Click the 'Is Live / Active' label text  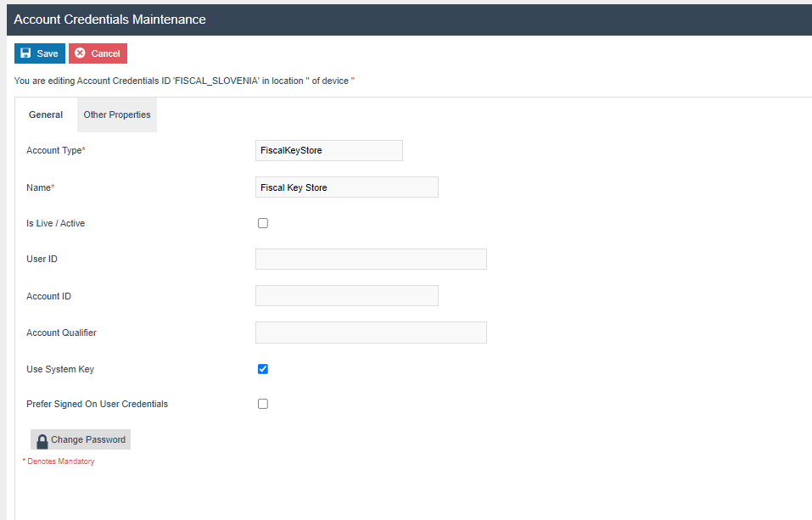pos(56,223)
